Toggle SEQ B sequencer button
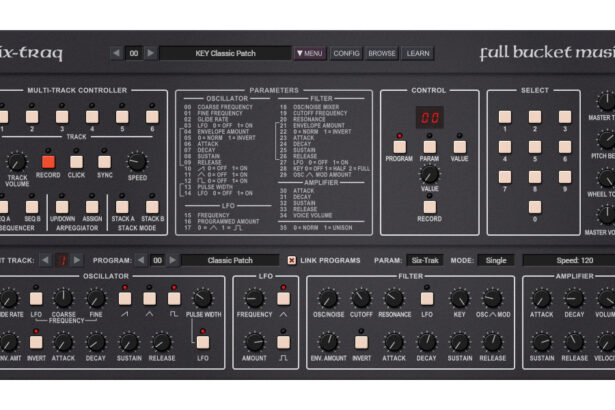The image size is (615, 410). [32, 207]
